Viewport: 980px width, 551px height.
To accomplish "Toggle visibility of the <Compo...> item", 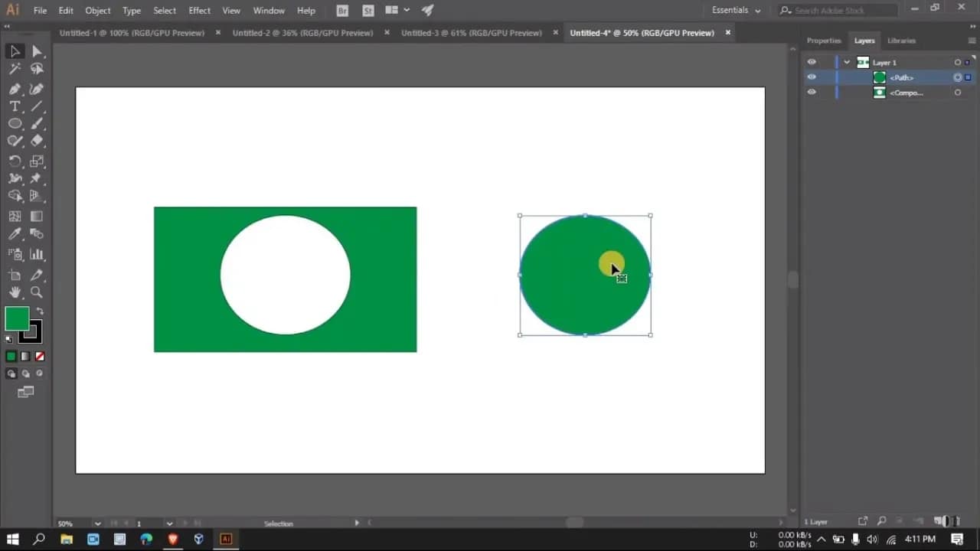I will [x=812, y=92].
